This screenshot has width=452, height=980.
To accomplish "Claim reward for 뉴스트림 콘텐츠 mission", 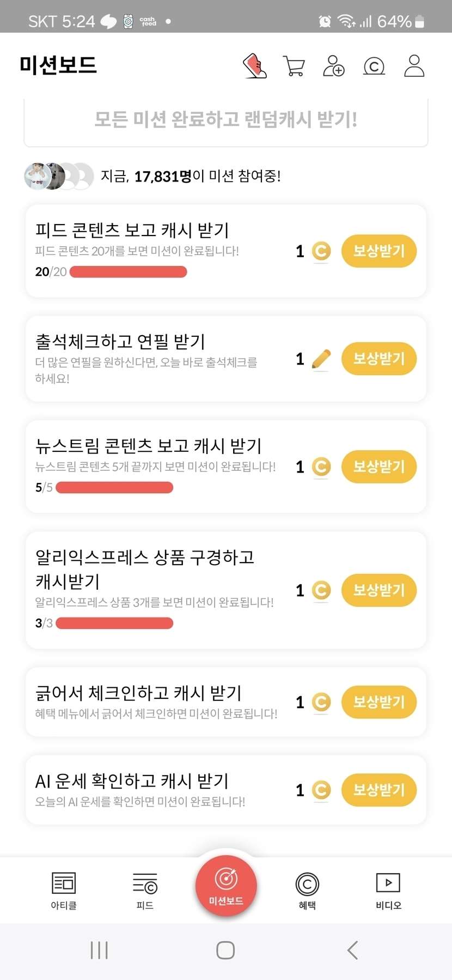I will point(379,467).
